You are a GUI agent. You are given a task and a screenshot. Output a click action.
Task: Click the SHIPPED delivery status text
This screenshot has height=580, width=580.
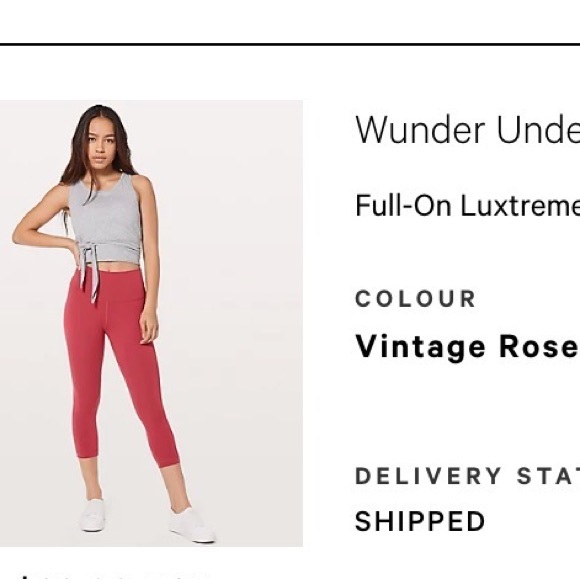420,521
